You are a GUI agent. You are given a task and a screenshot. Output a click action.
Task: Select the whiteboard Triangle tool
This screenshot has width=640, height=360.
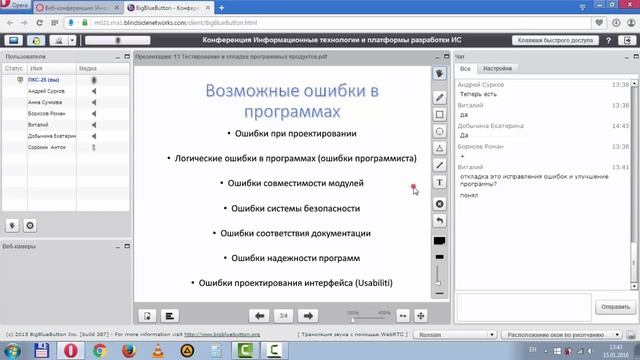(x=439, y=149)
